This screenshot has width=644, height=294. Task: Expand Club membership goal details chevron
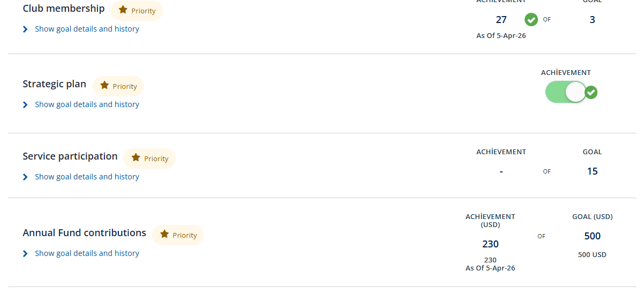(x=25, y=29)
